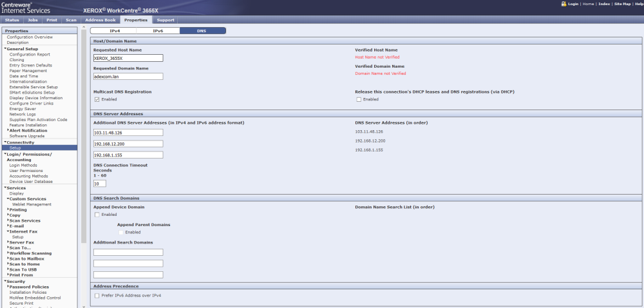644x308 pixels.
Task: Click the Home link in header
Action: tap(588, 4)
